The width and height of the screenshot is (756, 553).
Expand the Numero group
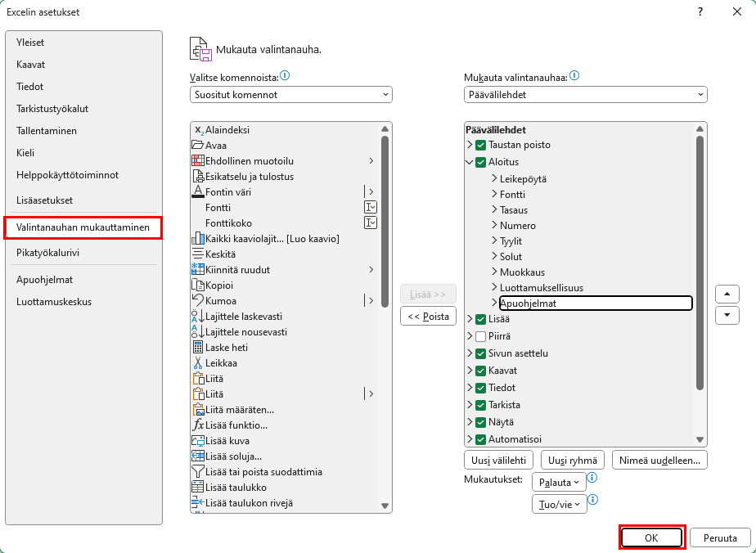(494, 225)
